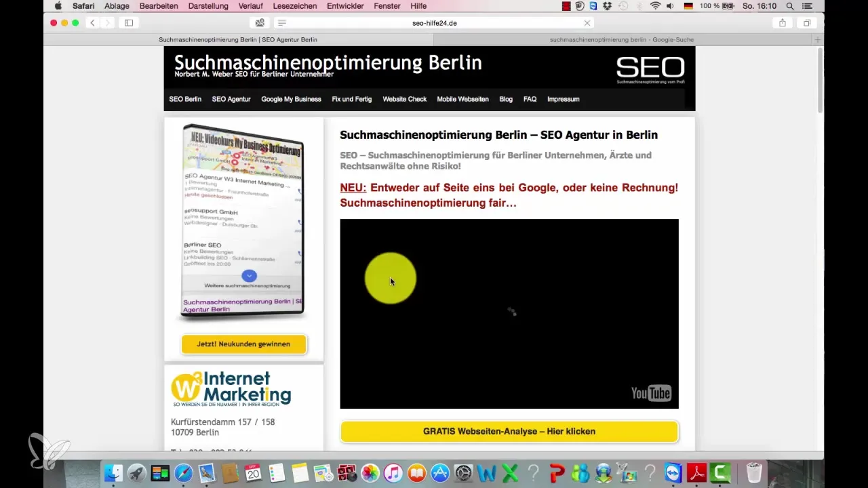
Task: Click the seo-hilfe24.de address field
Action: 434,22
